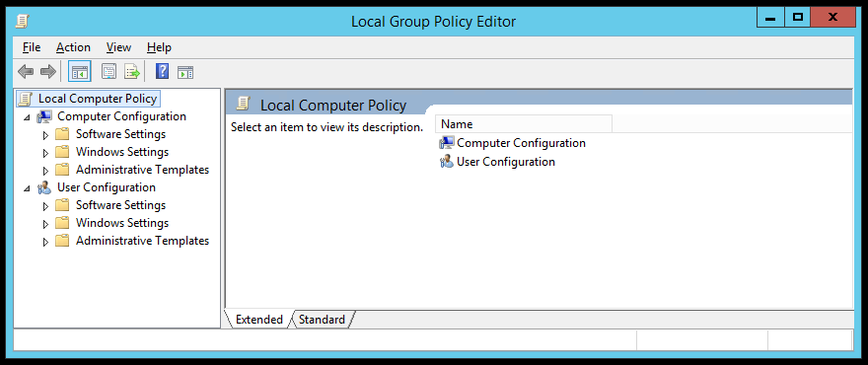Image resolution: width=868 pixels, height=365 pixels.
Task: Click the title bar scroll app icon
Action: [22, 22]
